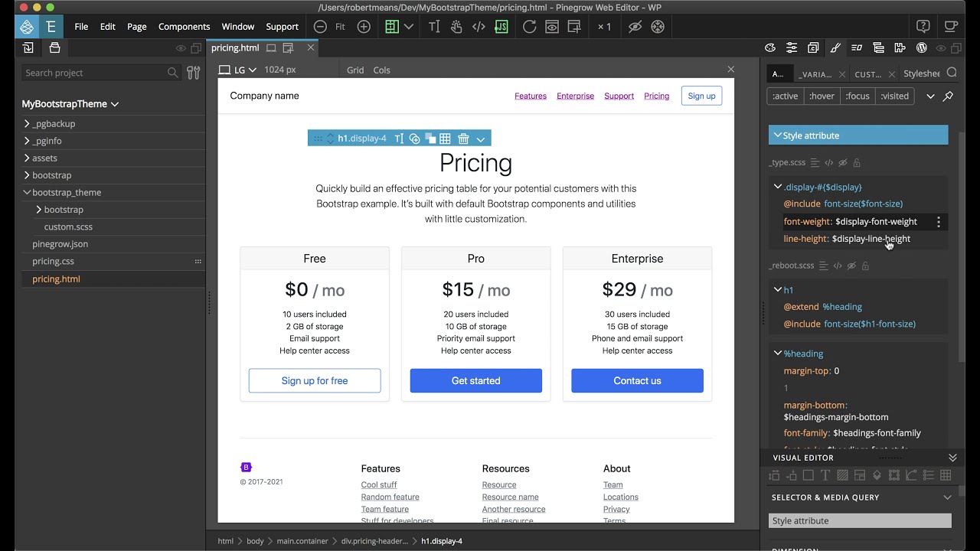
Task: Collapse the .display-#{$display} rule
Action: point(778,187)
